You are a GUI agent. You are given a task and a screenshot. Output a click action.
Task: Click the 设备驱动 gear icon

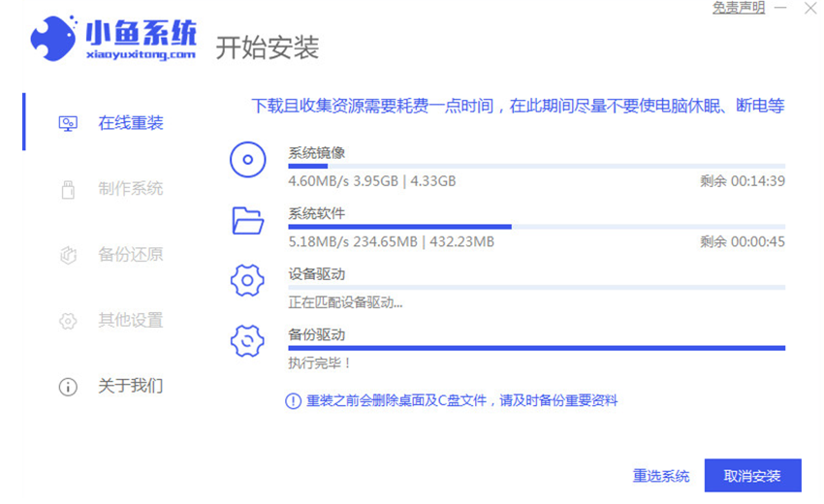[247, 281]
